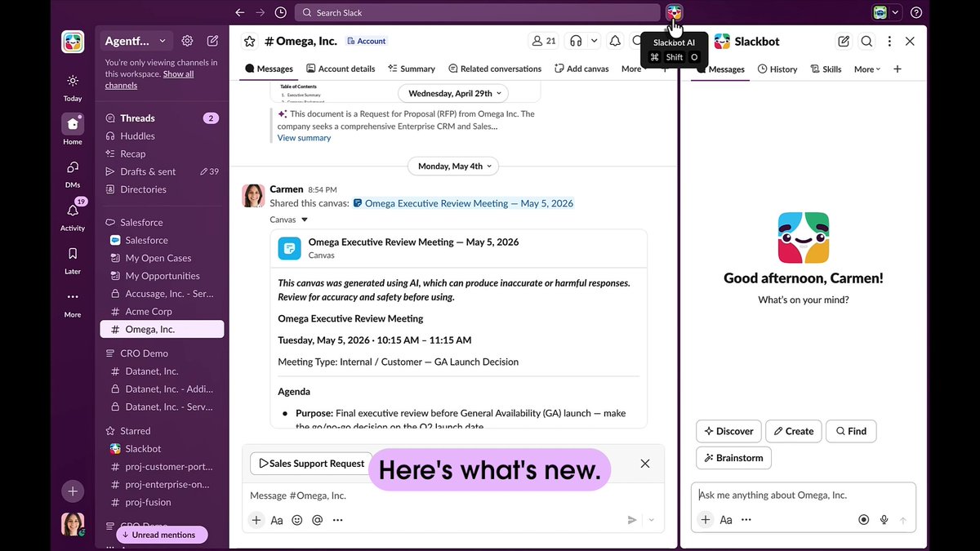
Task: Go back with the history back arrow
Action: click(239, 12)
